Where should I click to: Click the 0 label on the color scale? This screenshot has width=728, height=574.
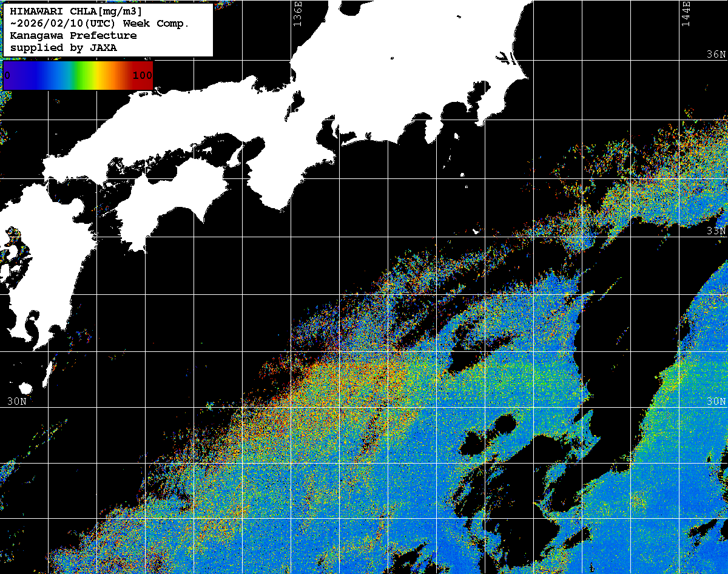7,75
